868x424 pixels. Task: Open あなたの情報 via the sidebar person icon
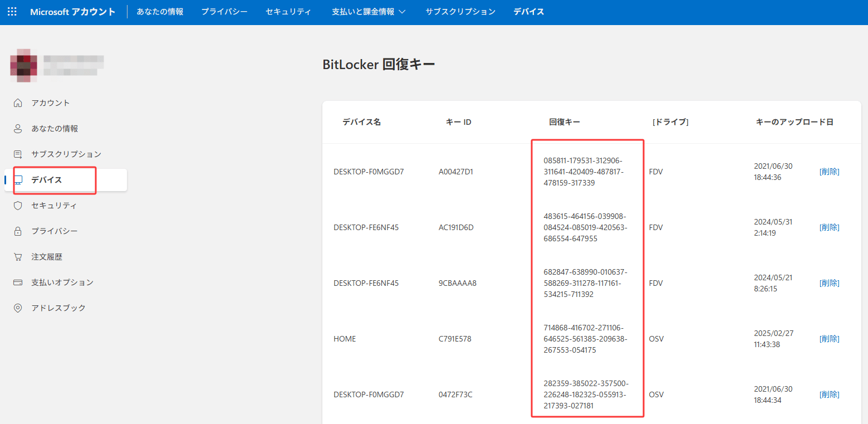(17, 128)
